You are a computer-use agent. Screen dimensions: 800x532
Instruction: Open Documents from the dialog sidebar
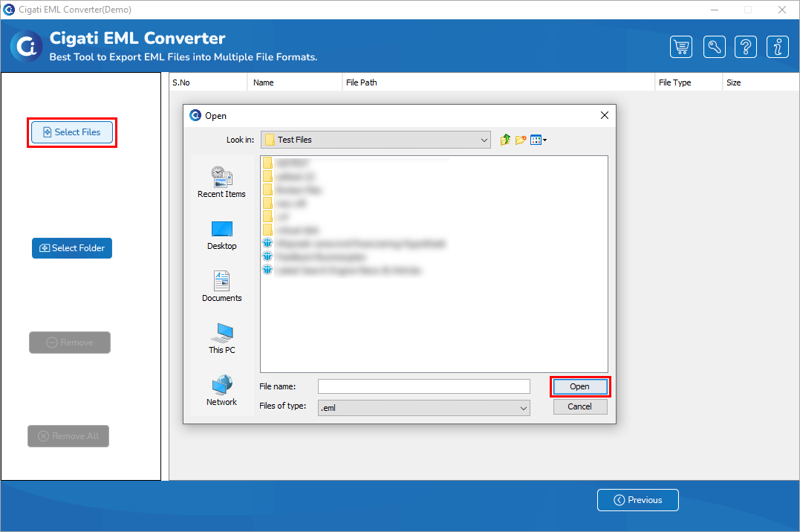pos(221,286)
